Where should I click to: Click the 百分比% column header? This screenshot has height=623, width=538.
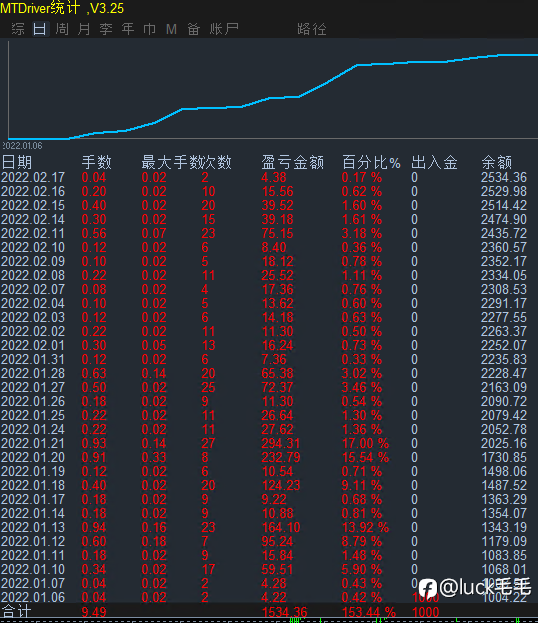point(371,163)
